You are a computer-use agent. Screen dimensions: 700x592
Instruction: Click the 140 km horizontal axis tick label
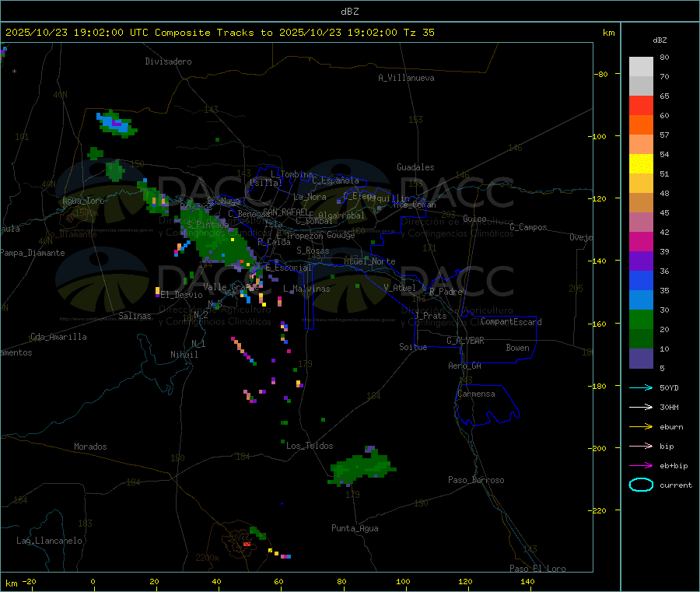pos(527,581)
